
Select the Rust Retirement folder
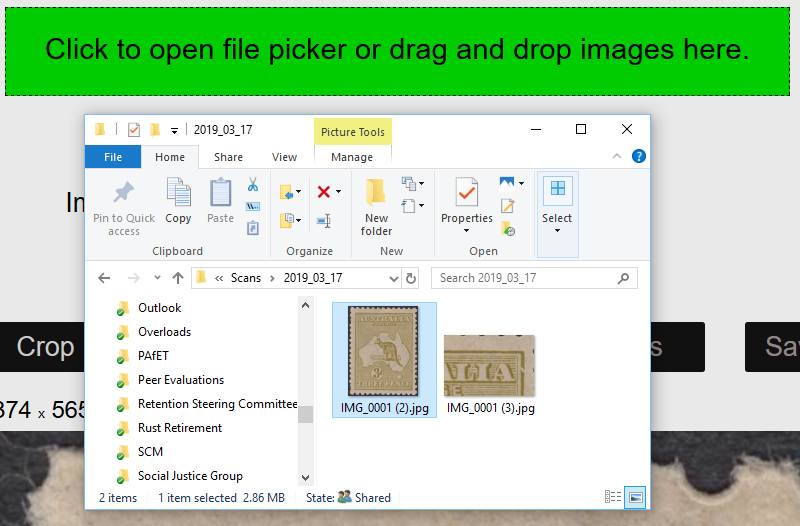[x=180, y=428]
